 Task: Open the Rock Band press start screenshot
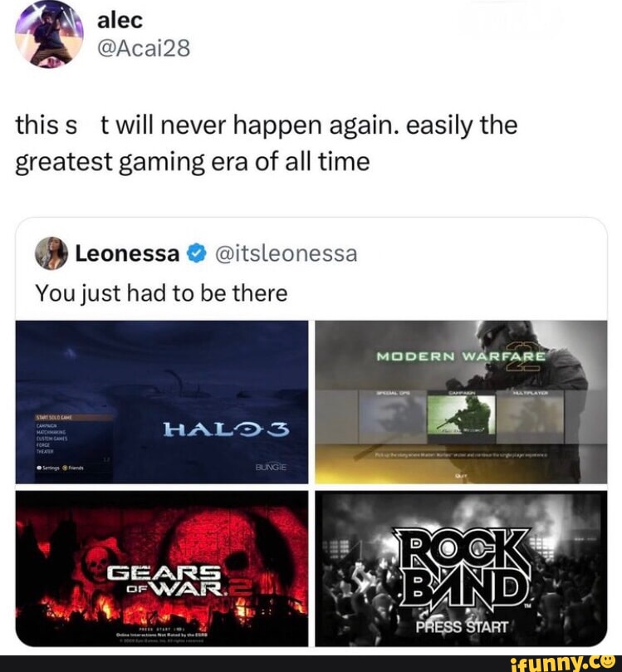point(461,569)
